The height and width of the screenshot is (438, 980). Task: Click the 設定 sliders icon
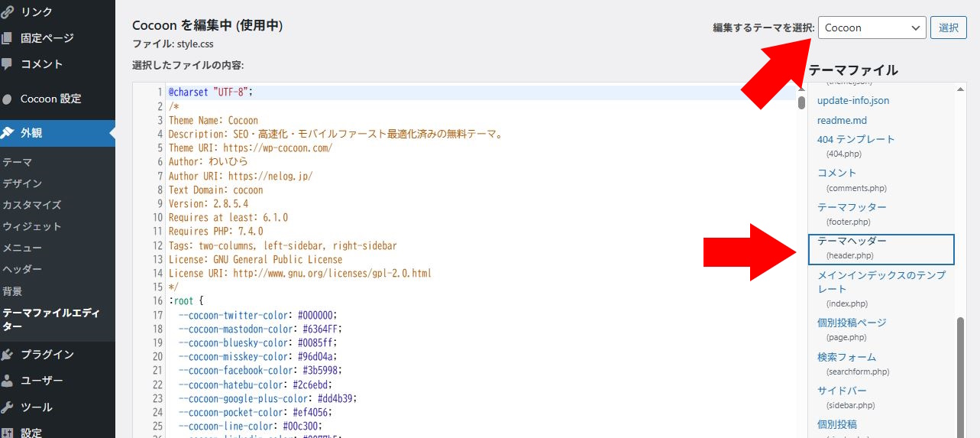(7, 433)
